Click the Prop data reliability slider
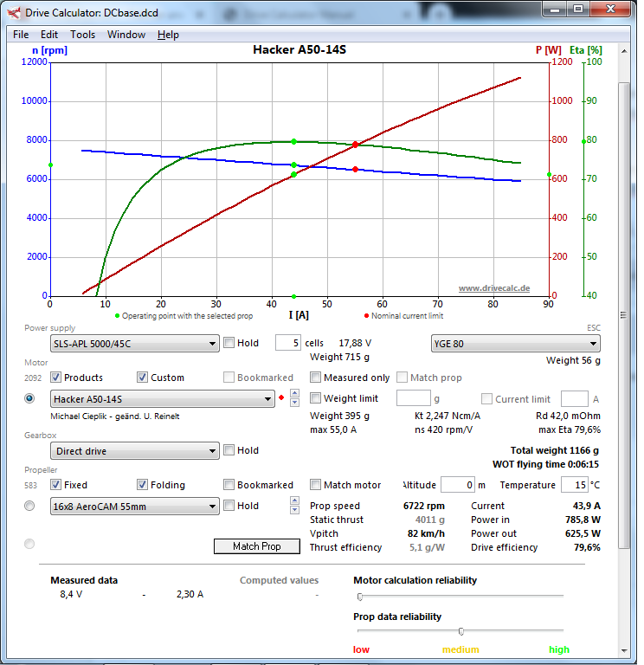 tap(460, 631)
